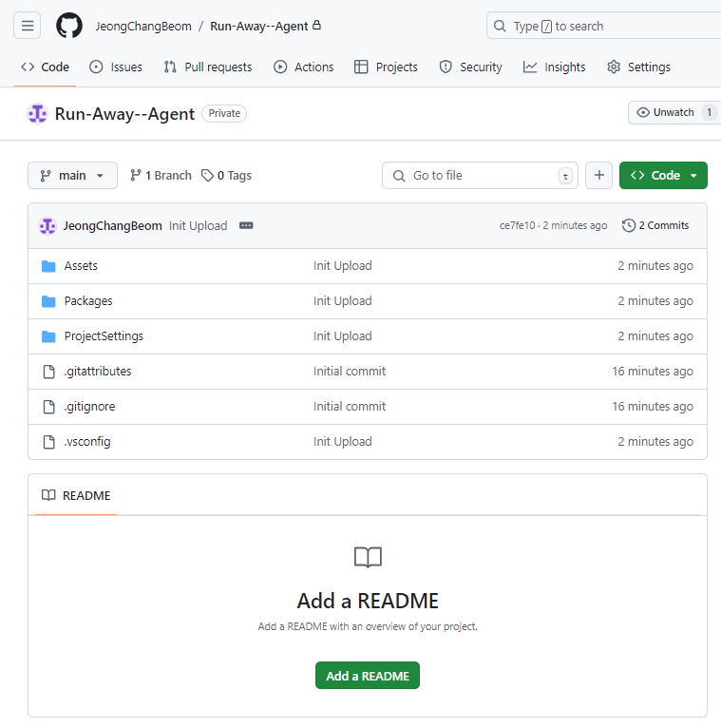
Task: Open the Actions tab
Action: click(303, 67)
